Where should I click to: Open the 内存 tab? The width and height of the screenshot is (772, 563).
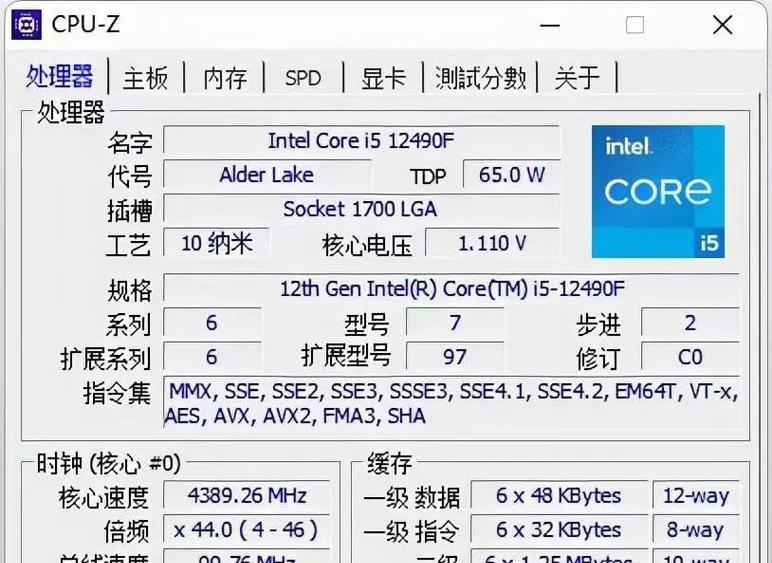225,78
